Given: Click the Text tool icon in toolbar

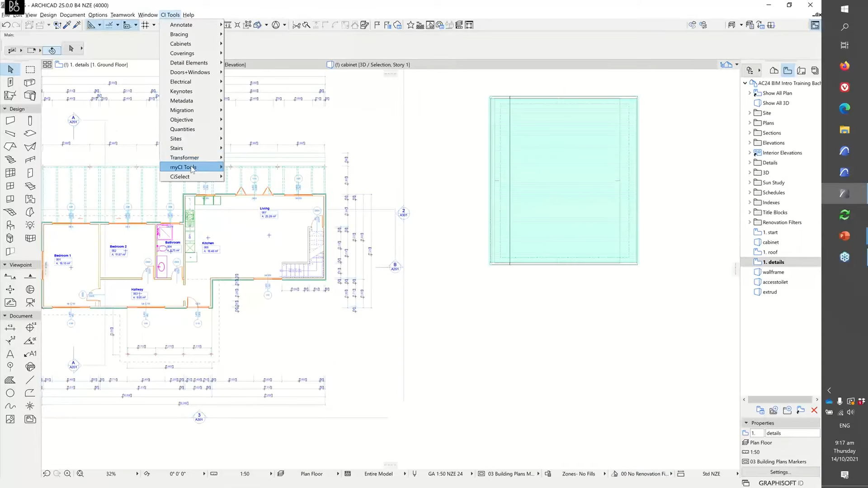Looking at the screenshot, I should [10, 353].
